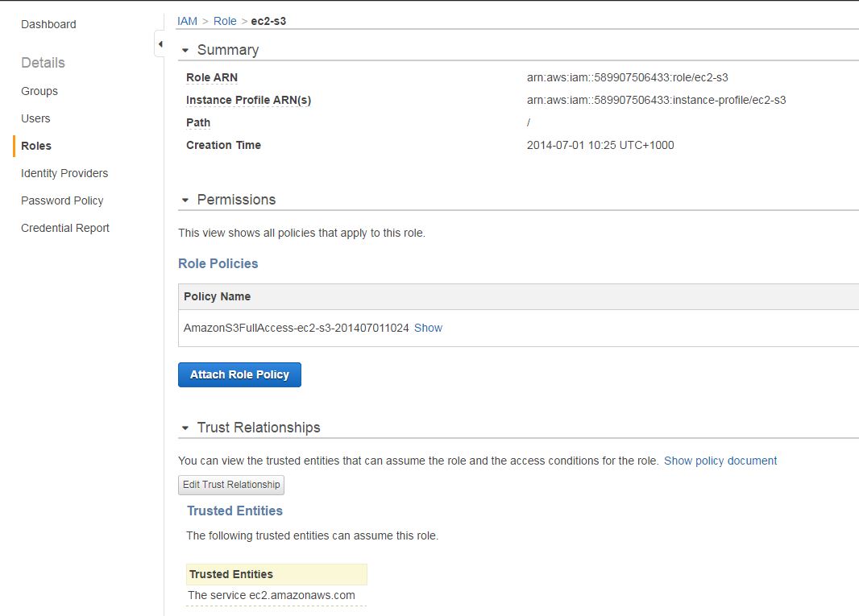Select Roles in the navigation
This screenshot has width=859, height=616.
(36, 146)
